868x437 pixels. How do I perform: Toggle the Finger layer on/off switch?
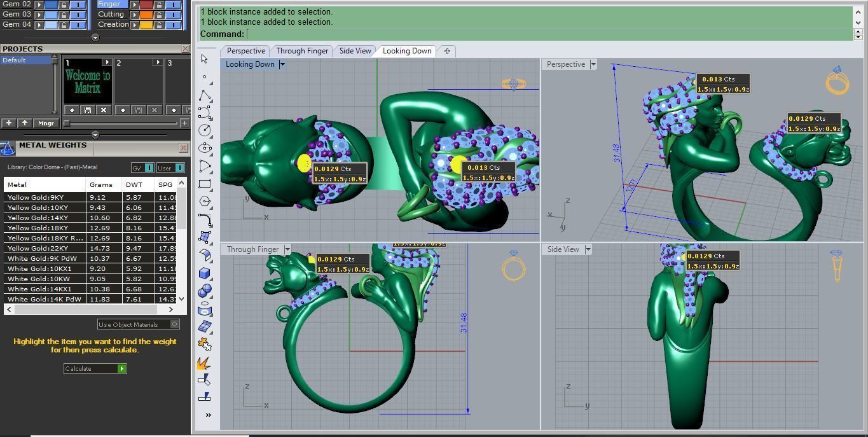pos(173,4)
